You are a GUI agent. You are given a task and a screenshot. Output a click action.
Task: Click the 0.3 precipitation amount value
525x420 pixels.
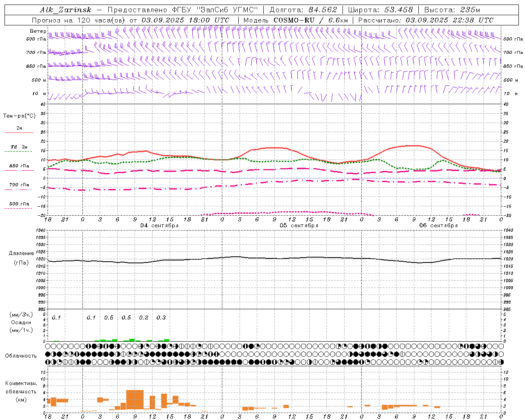[x=161, y=317]
